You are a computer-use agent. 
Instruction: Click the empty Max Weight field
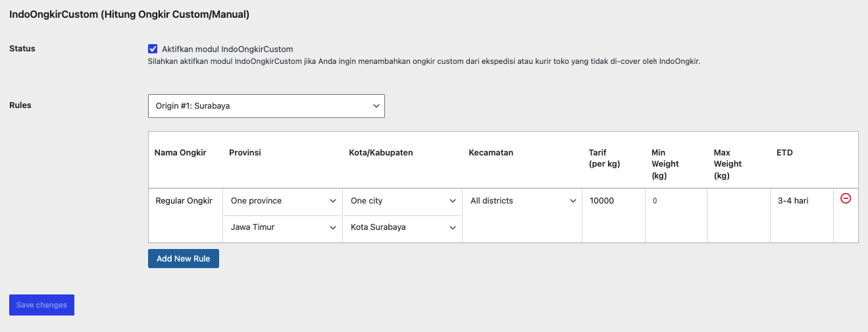738,201
